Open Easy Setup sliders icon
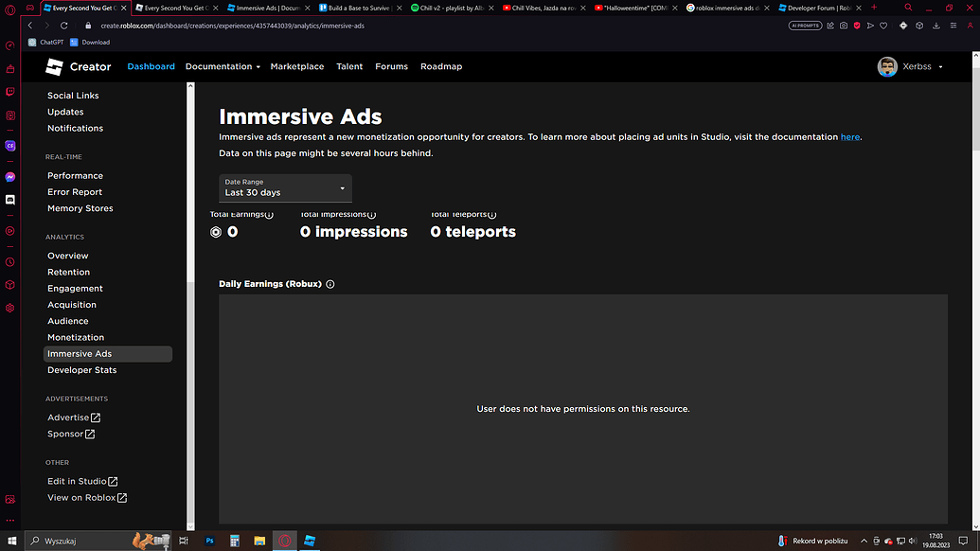This screenshot has width=980, height=551. [953, 26]
